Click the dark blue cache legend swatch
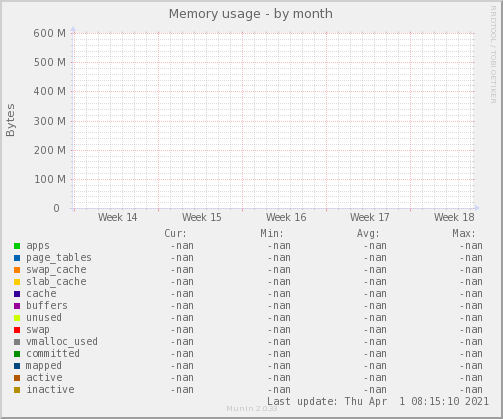Screen dimensions: 503x419 coord(17,294)
